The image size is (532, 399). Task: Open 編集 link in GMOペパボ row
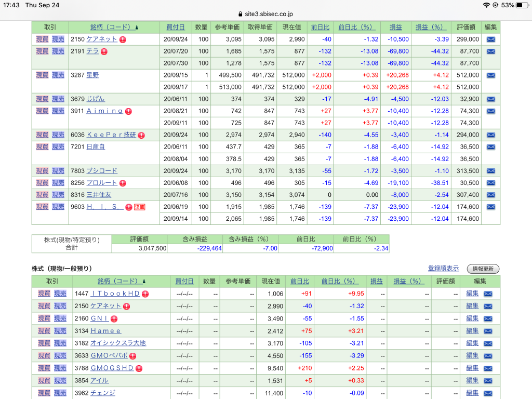(x=472, y=355)
